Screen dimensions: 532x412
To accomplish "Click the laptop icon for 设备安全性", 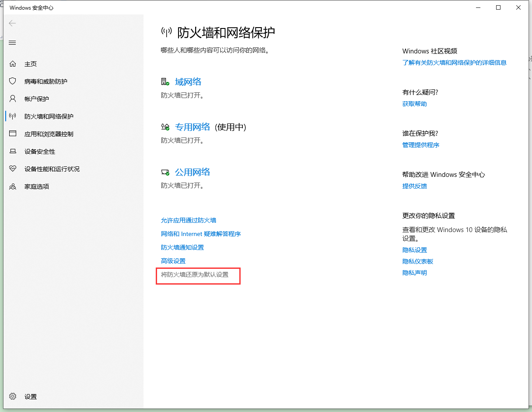I will [13, 151].
